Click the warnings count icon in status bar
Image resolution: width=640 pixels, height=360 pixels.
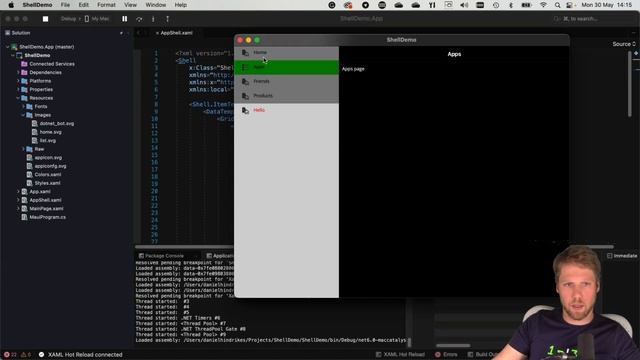25,355
